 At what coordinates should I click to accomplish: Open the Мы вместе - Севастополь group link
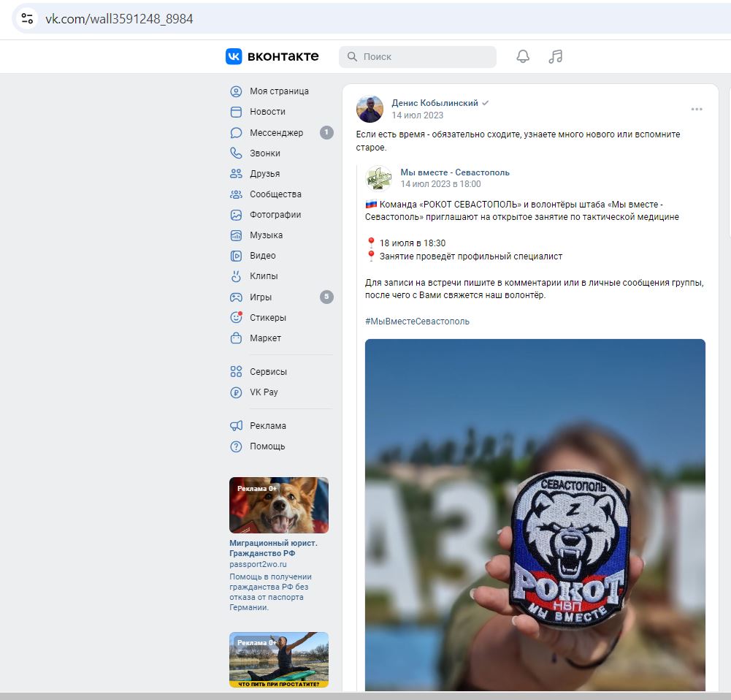coord(454,172)
